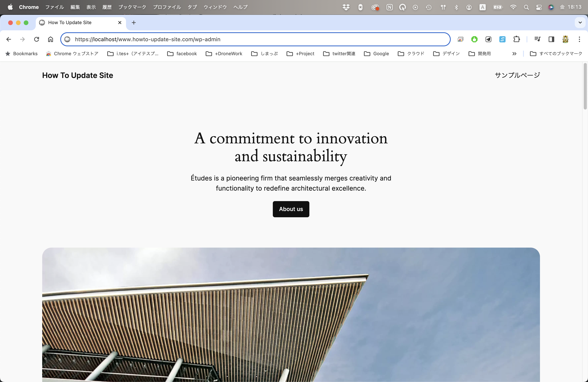The image size is (588, 382).
Task: Open Siri from the menu bar
Action: pyautogui.click(x=551, y=7)
